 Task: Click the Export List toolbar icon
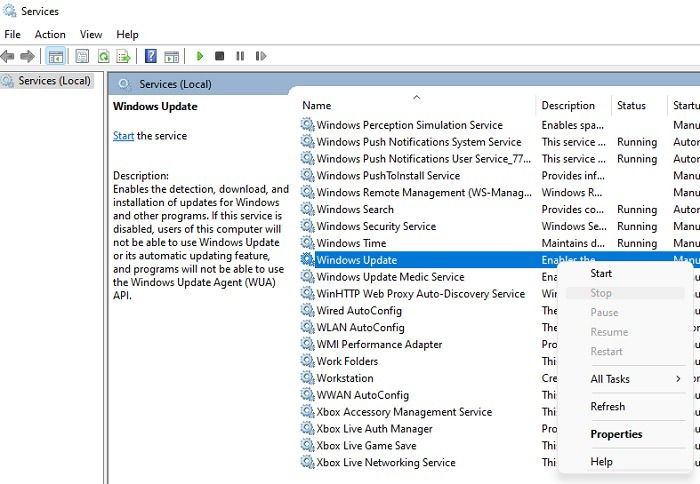pyautogui.click(x=123, y=56)
